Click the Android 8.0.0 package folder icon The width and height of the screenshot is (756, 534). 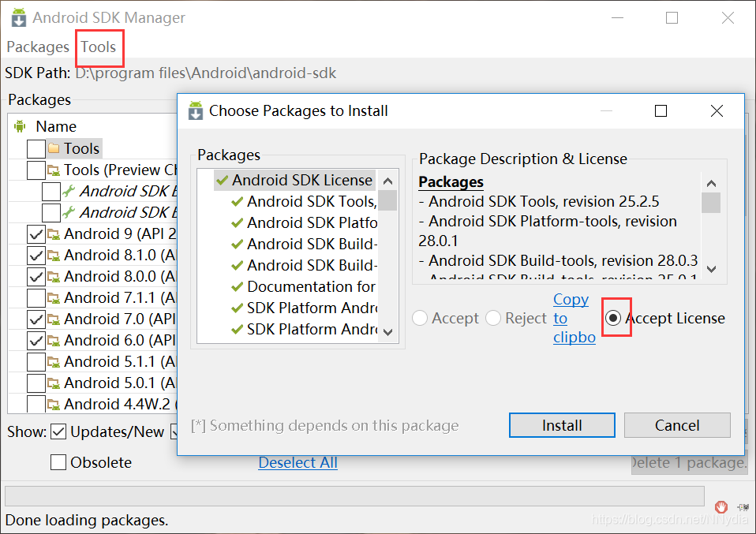coord(54,277)
